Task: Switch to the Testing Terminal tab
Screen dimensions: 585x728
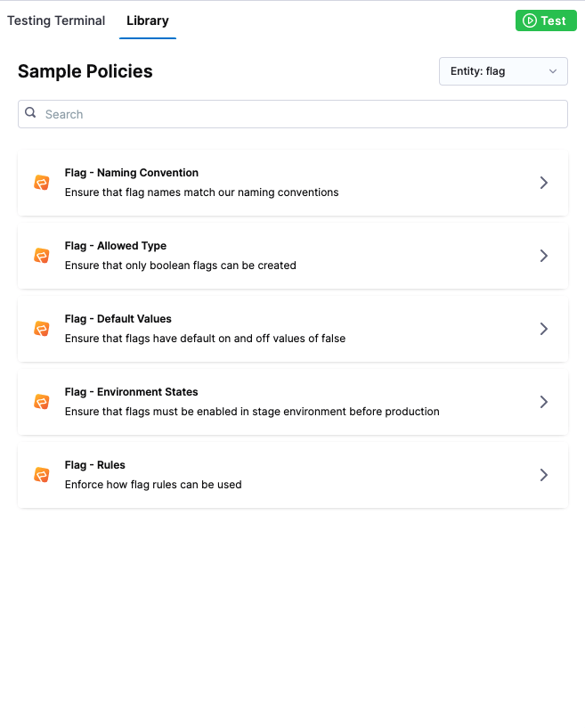Action: point(56,20)
